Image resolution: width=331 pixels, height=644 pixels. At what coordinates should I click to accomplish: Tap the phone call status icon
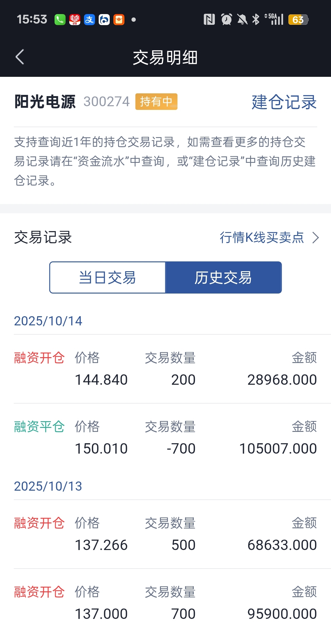pos(60,20)
